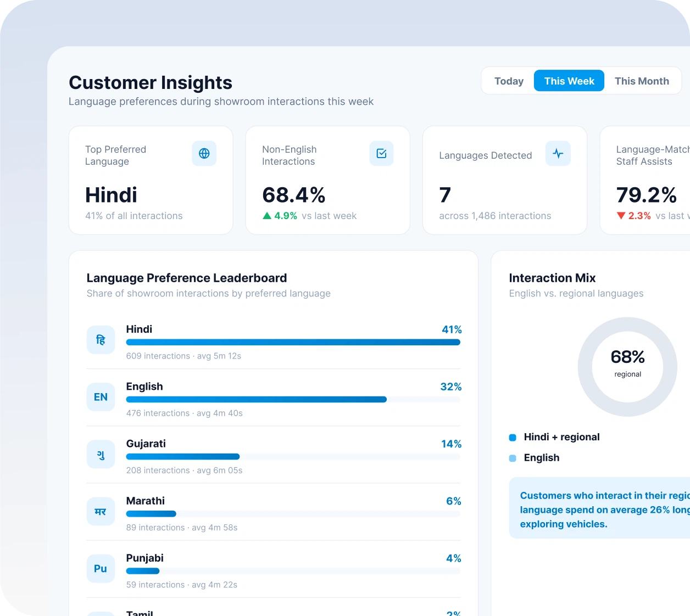This screenshot has width=690, height=616.
Task: Click the pulse icon on Languages Detected card
Action: point(558,154)
